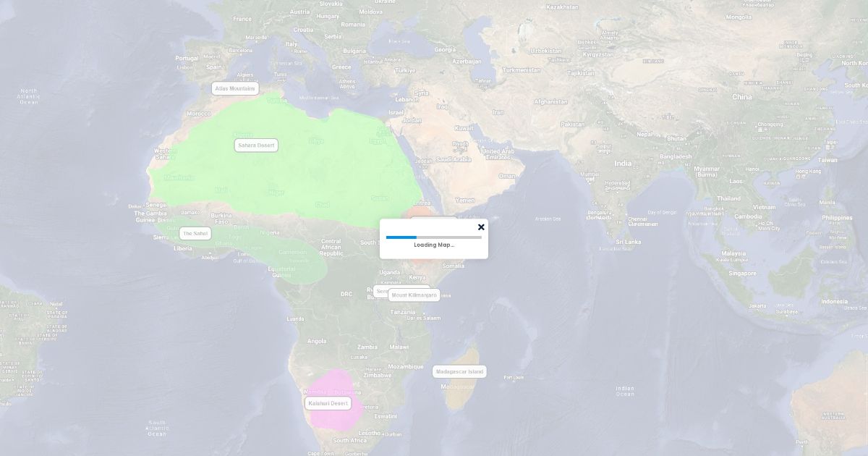The width and height of the screenshot is (868, 456).
Task: Click the 'South Africa' map label
Action: tap(349, 440)
